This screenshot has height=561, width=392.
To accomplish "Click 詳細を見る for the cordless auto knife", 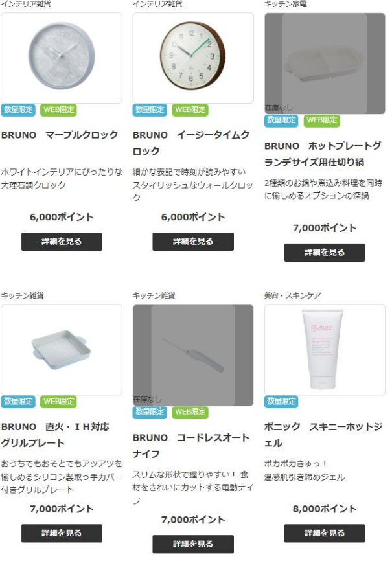I will [x=193, y=544].
